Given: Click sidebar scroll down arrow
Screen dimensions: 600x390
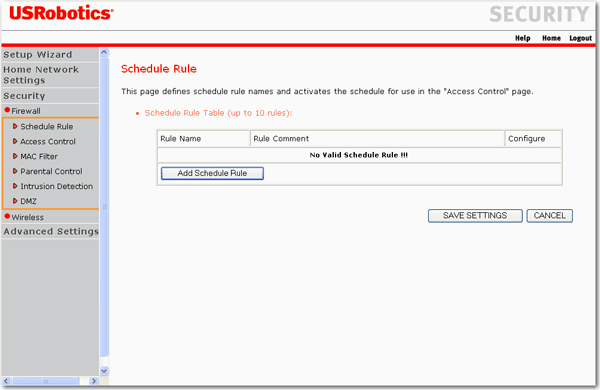Looking at the screenshot, I should (x=104, y=371).
